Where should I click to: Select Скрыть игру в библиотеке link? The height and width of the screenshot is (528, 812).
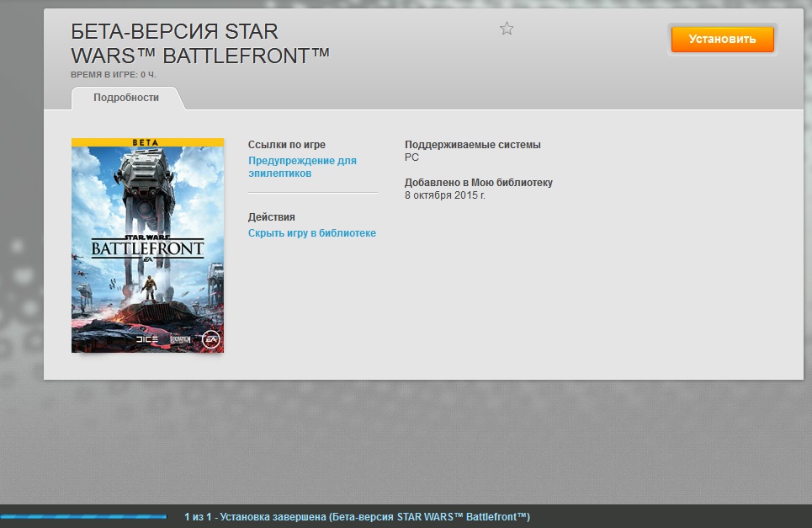tap(311, 233)
